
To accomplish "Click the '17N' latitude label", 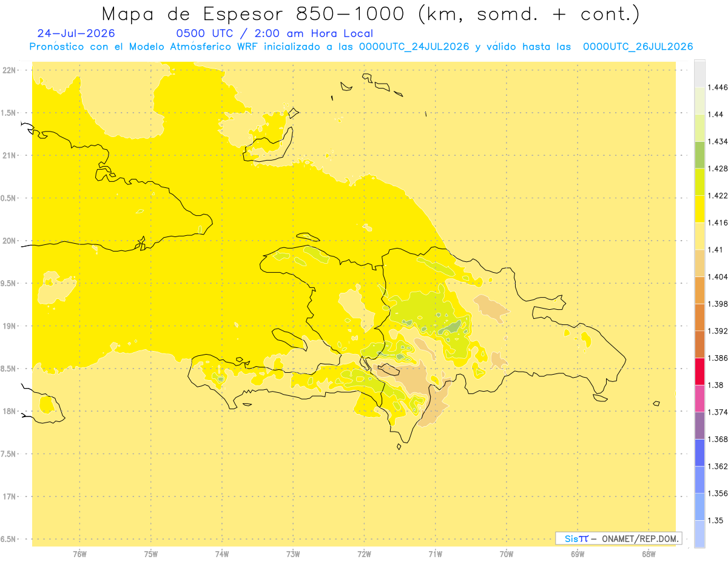I will [9, 497].
